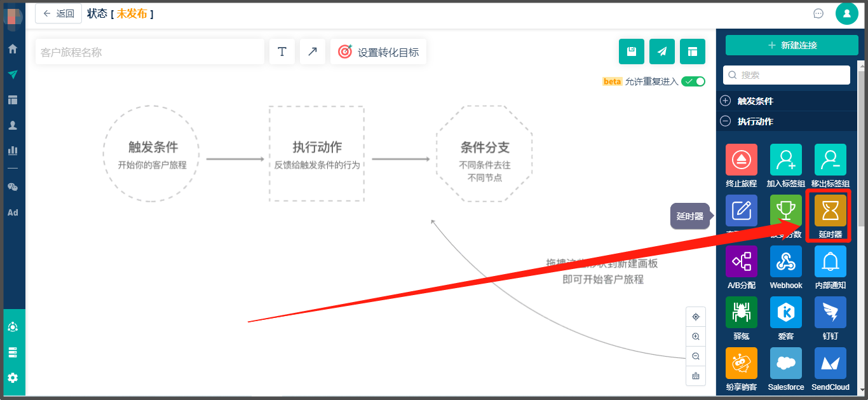
Task: Select the 移出标签组 action icon
Action: pyautogui.click(x=831, y=160)
